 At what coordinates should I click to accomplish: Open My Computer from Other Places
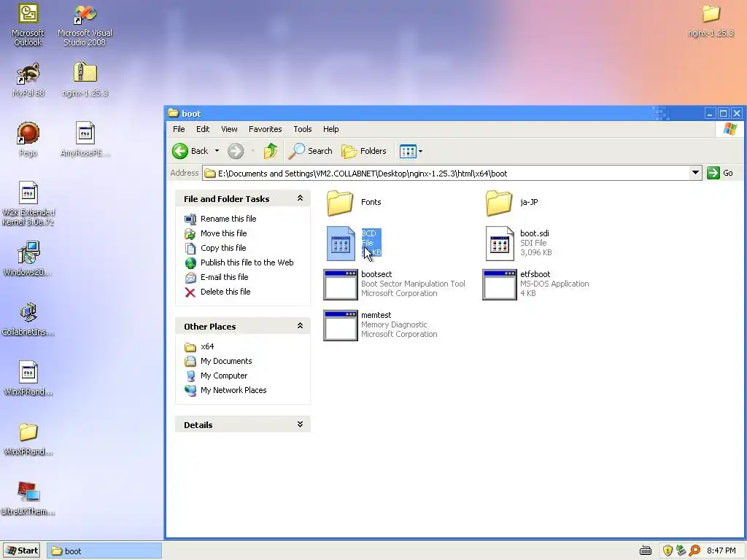tap(224, 376)
